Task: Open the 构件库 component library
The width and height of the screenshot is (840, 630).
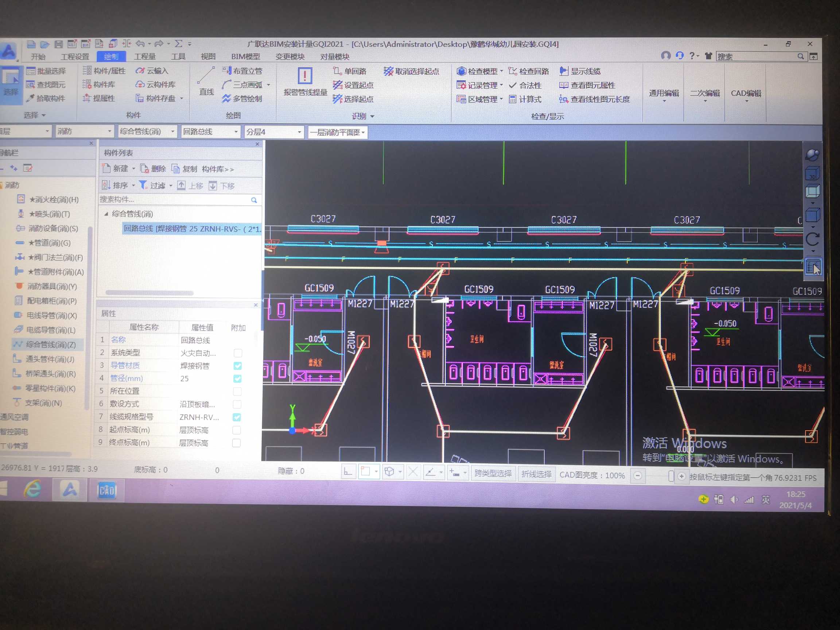Action: (99, 84)
